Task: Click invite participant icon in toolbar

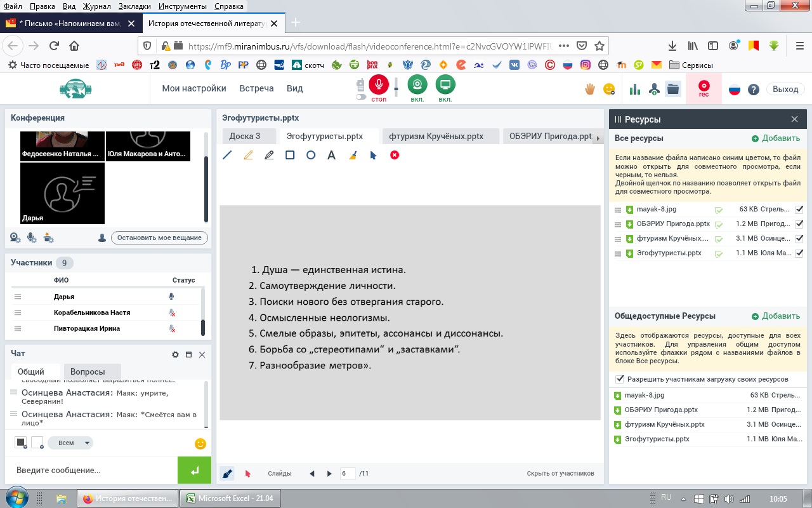Action: 654,90
